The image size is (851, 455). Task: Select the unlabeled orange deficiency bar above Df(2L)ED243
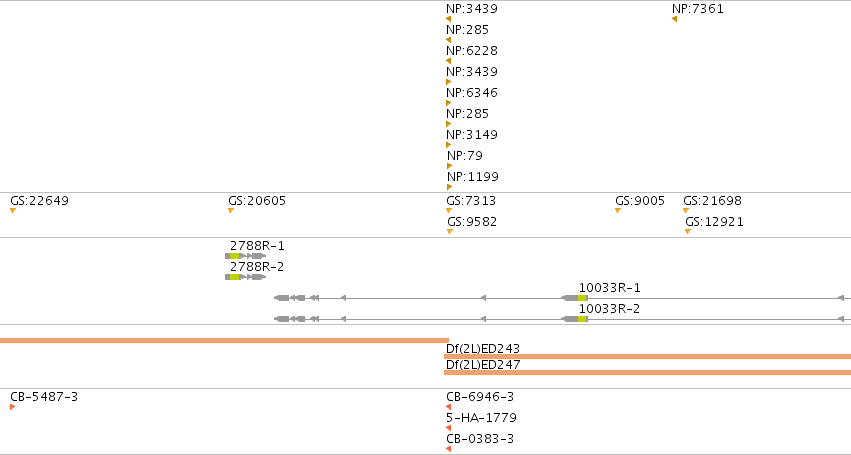(x=224, y=340)
